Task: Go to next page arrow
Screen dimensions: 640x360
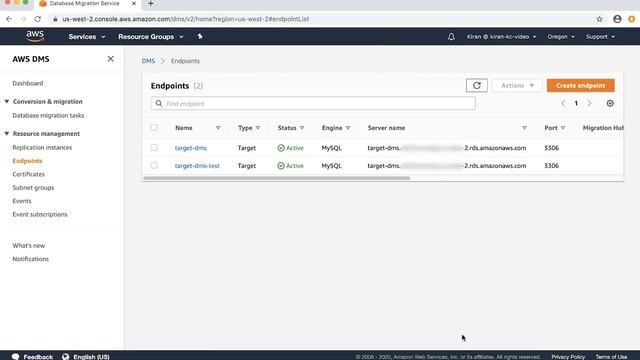Action: [589, 104]
